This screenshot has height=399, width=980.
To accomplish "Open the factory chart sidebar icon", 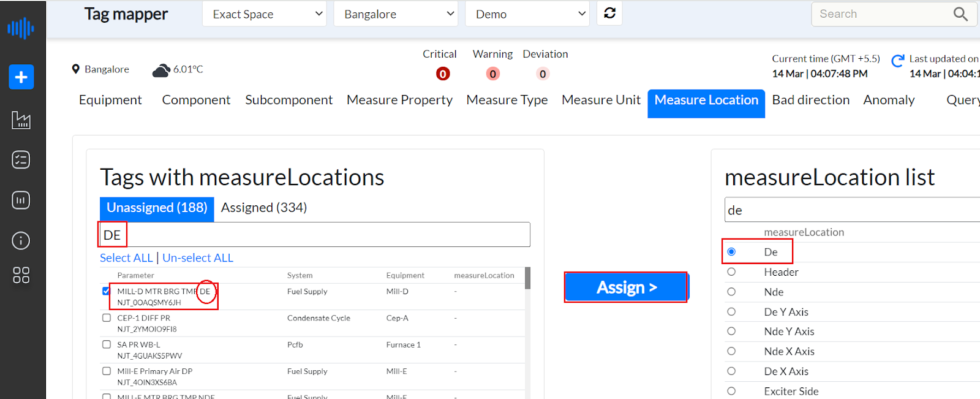I will pyautogui.click(x=21, y=120).
